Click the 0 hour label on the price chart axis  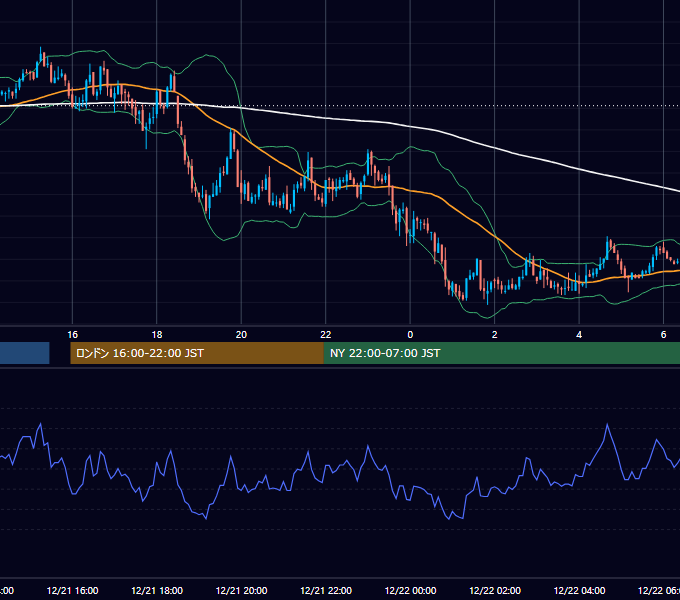pos(410,335)
